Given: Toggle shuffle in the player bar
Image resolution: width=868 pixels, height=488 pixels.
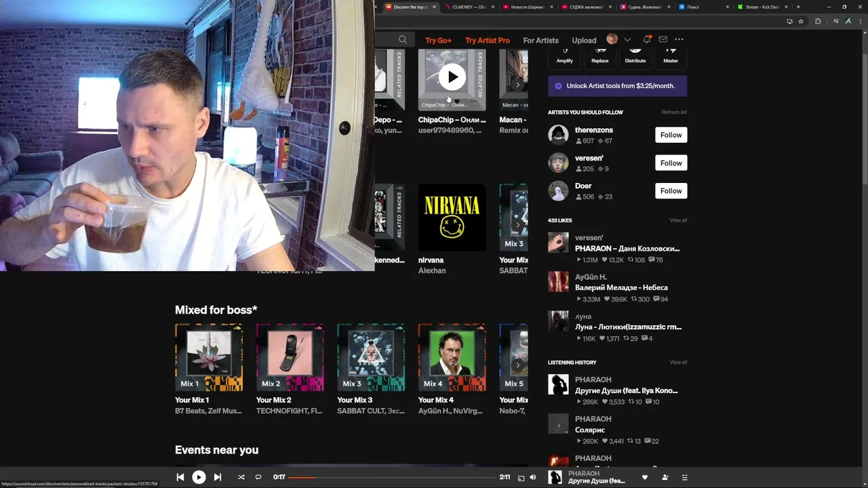Looking at the screenshot, I should tap(241, 477).
